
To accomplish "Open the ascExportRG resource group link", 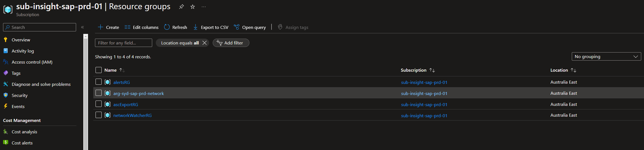I will click(x=126, y=104).
